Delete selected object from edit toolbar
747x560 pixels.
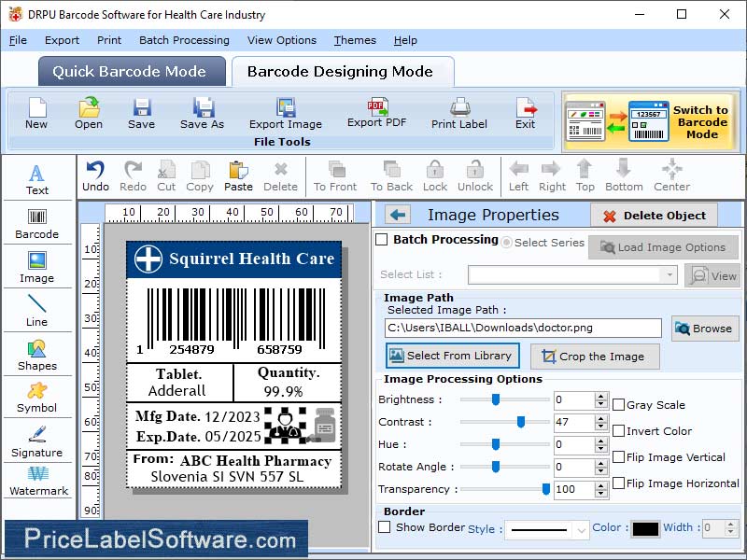pyautogui.click(x=281, y=176)
